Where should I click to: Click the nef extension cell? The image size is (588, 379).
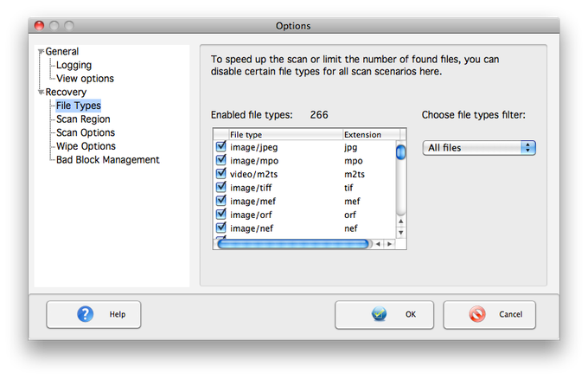[x=350, y=228]
